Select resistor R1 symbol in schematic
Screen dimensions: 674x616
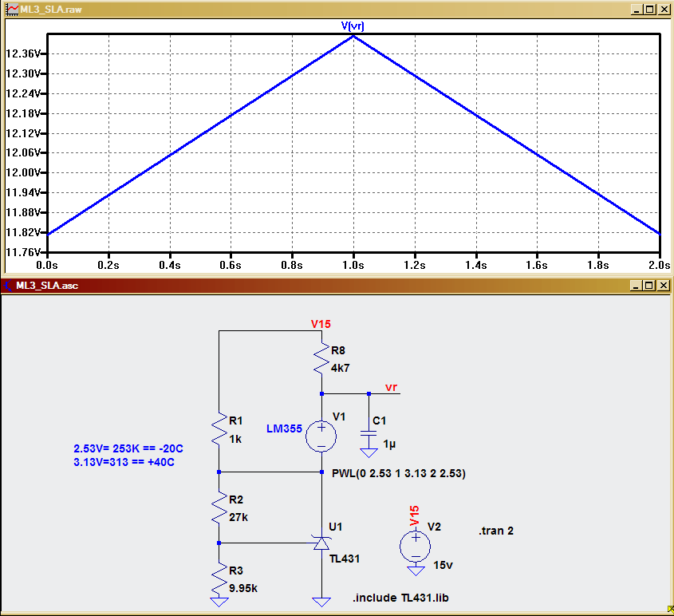click(x=219, y=429)
